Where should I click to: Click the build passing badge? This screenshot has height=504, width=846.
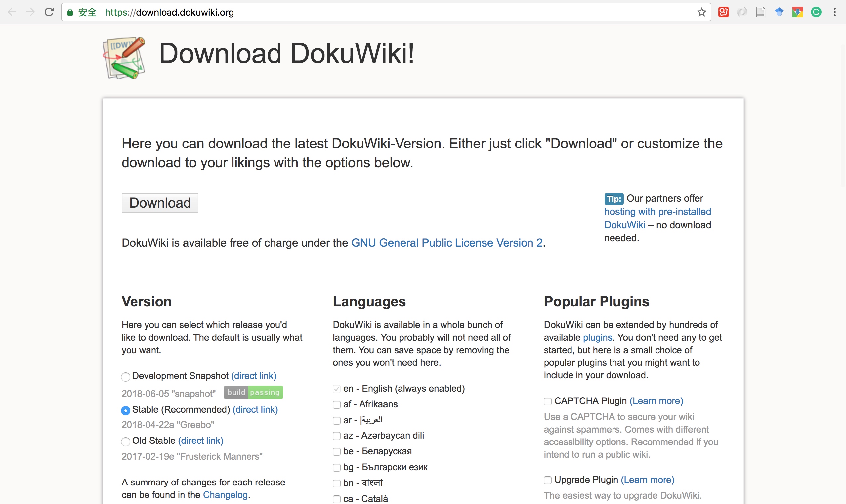253,392
